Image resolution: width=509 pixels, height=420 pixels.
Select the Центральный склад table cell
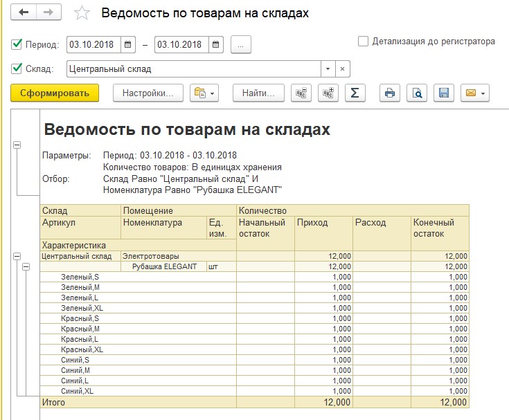tap(80, 256)
